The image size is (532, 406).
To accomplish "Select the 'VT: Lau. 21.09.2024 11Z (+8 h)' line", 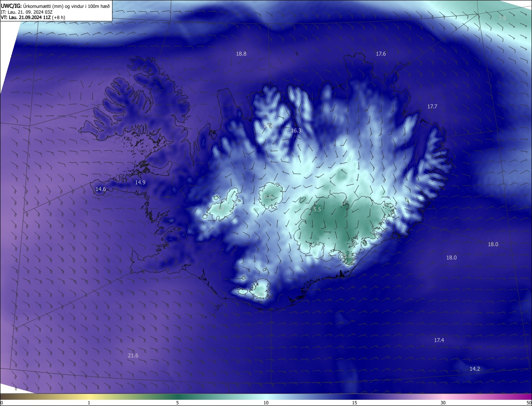I will point(33,17).
